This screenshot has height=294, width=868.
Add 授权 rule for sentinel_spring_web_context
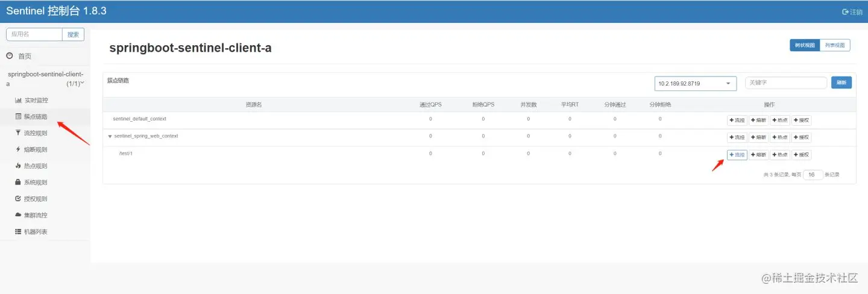point(802,137)
